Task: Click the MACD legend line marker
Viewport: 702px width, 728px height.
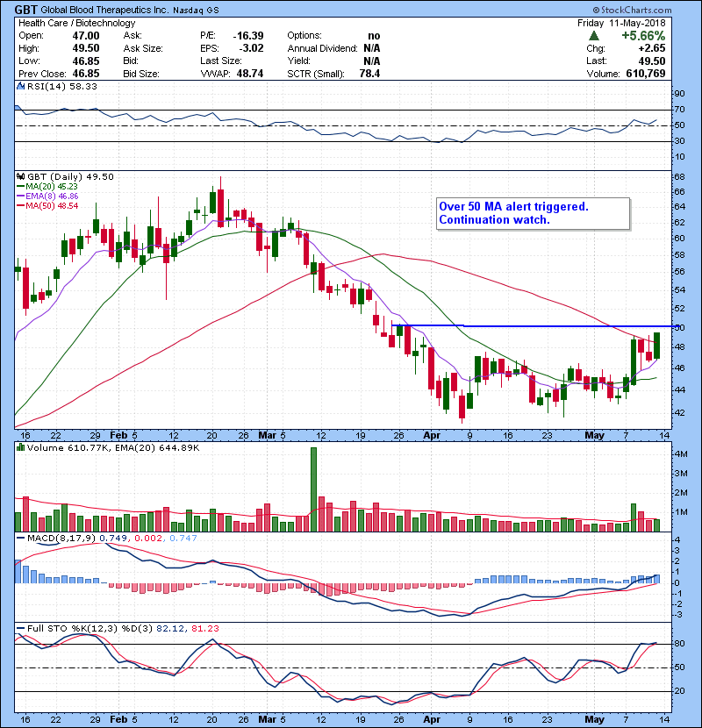Action: pos(20,539)
